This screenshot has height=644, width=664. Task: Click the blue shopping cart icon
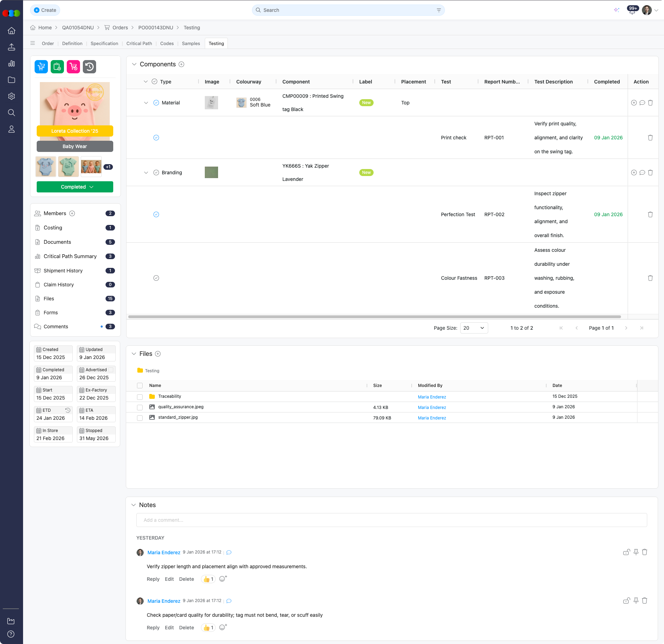click(41, 67)
